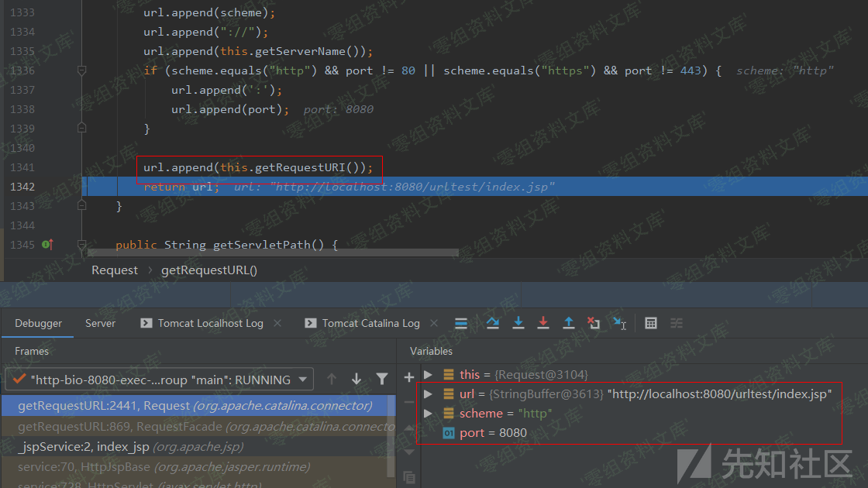The height and width of the screenshot is (488, 868).
Task: Expand the 'url' StringBuffer variable
Action: pyautogui.click(x=428, y=394)
